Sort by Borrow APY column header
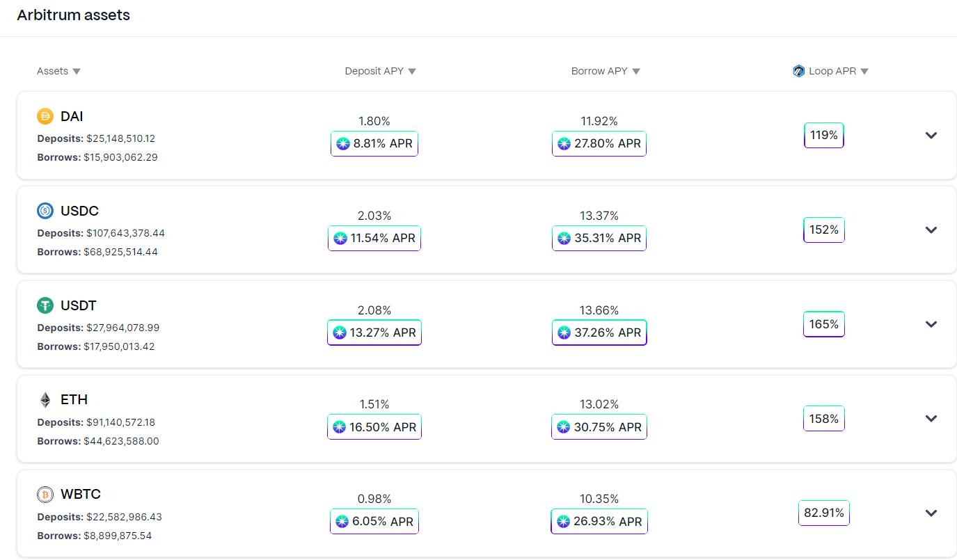957x560 pixels. pyautogui.click(x=606, y=71)
